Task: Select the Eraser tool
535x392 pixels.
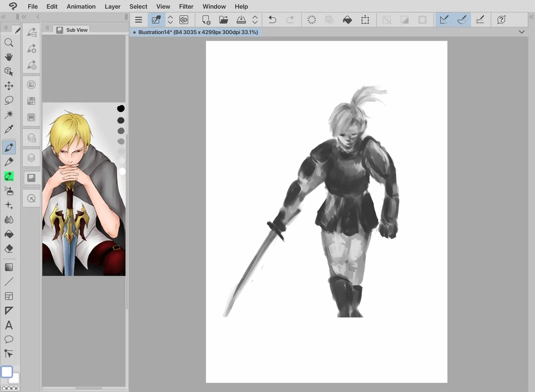Action: click(x=9, y=249)
